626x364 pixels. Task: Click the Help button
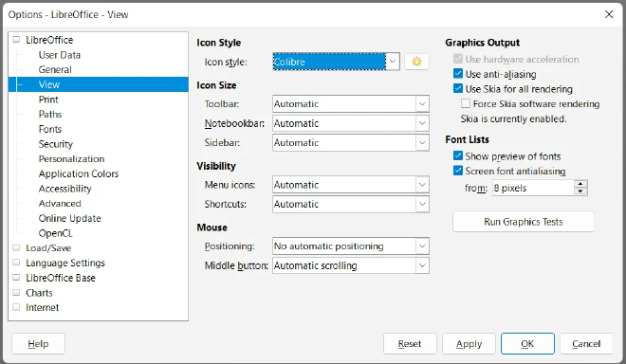coord(38,344)
